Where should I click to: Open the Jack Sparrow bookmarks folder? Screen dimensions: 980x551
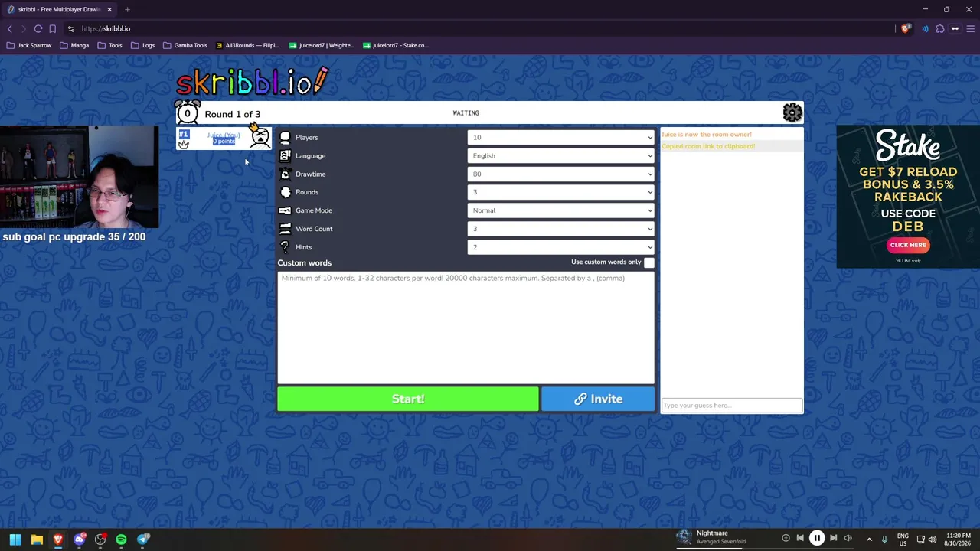28,46
